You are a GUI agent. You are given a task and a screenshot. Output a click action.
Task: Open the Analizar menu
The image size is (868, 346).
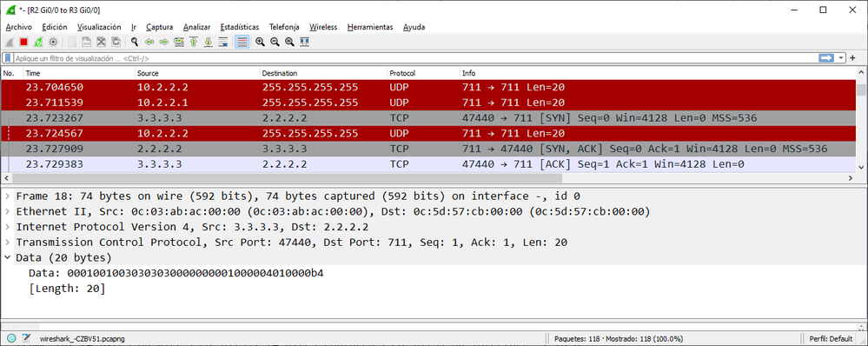point(196,27)
